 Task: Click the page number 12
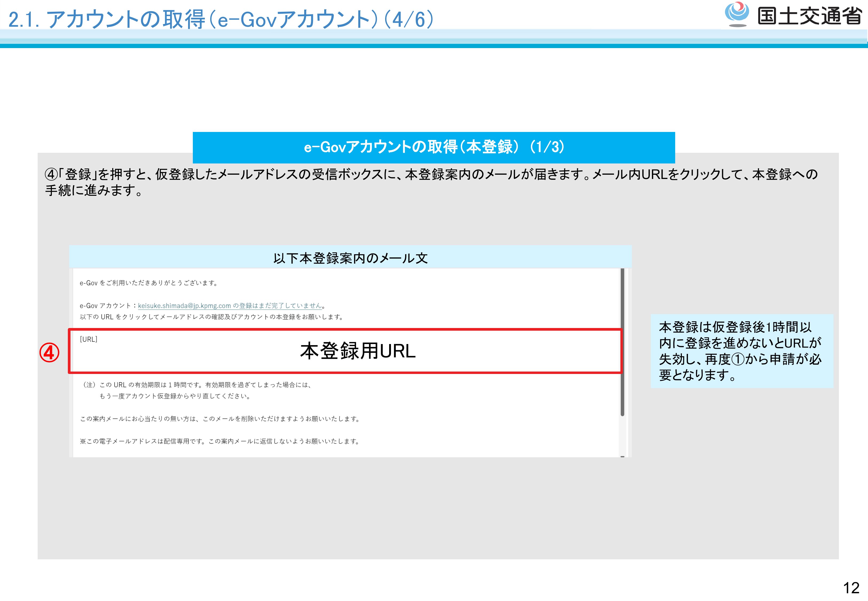[851, 588]
